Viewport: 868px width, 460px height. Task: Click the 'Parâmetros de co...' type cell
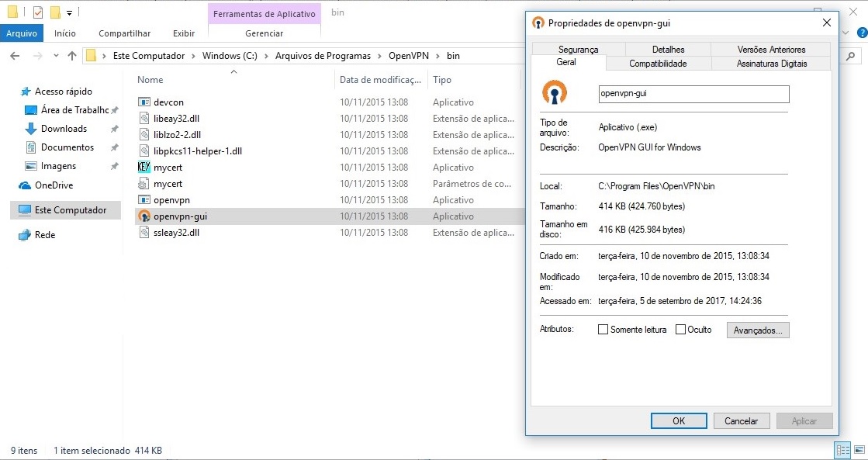click(x=472, y=184)
